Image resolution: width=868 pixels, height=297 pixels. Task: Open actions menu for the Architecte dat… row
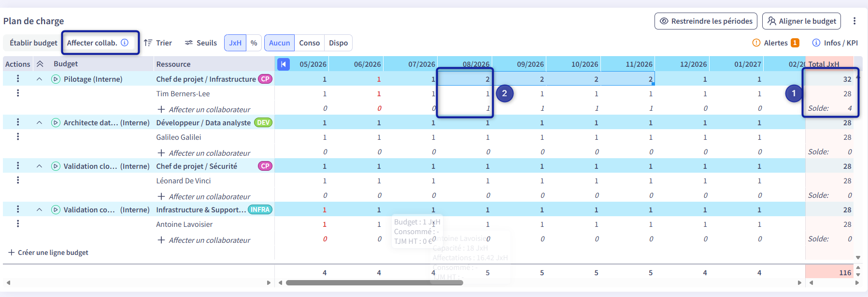pos(18,122)
